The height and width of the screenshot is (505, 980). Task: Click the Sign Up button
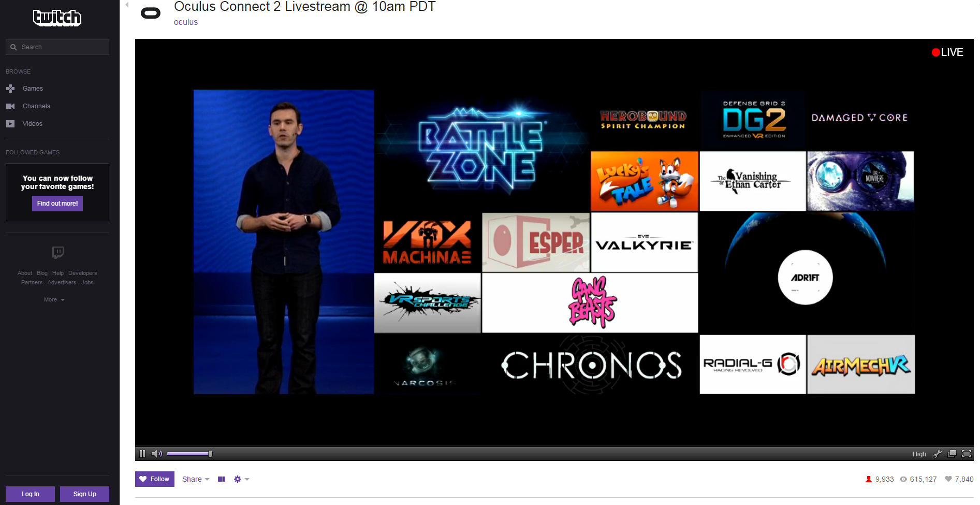click(85, 494)
